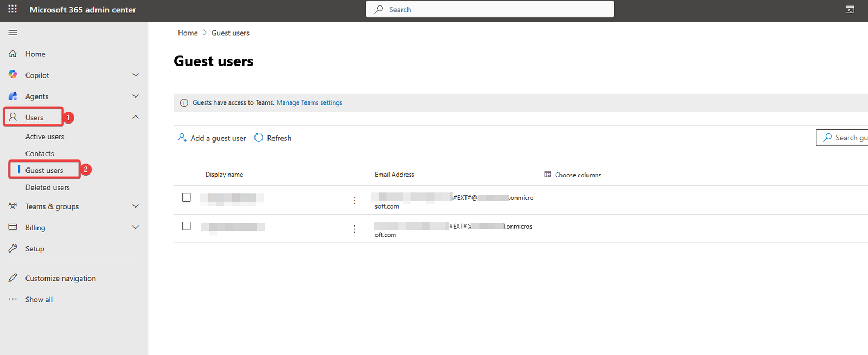The width and height of the screenshot is (868, 355).
Task: Open Active users in the sidebar
Action: click(44, 137)
